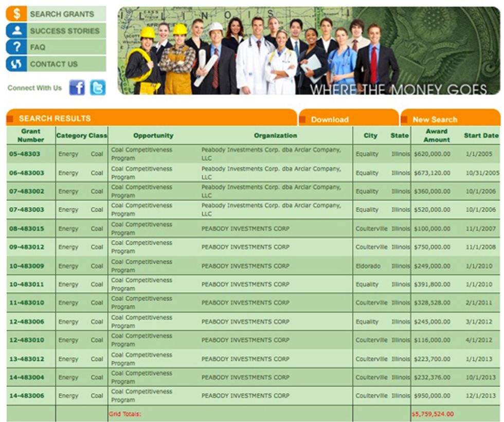Click the 10/31/2005 start date
The height and width of the screenshot is (422, 504).
(483, 173)
